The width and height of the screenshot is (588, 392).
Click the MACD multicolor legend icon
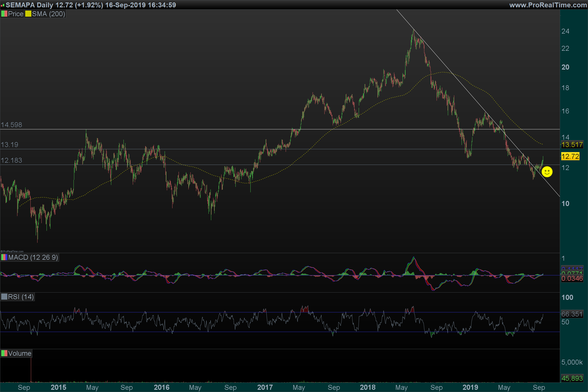[x=4, y=257]
